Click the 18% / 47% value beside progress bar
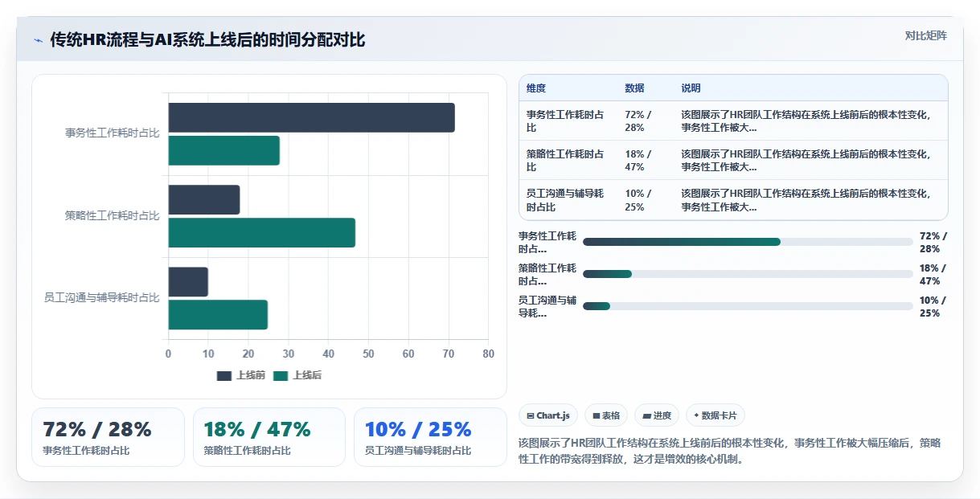Viewport: 980px width, 499px height. pyautogui.click(x=933, y=274)
